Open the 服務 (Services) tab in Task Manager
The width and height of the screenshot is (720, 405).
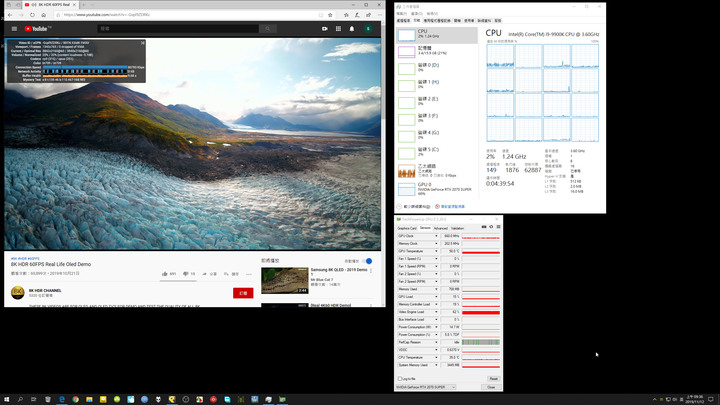[498, 21]
